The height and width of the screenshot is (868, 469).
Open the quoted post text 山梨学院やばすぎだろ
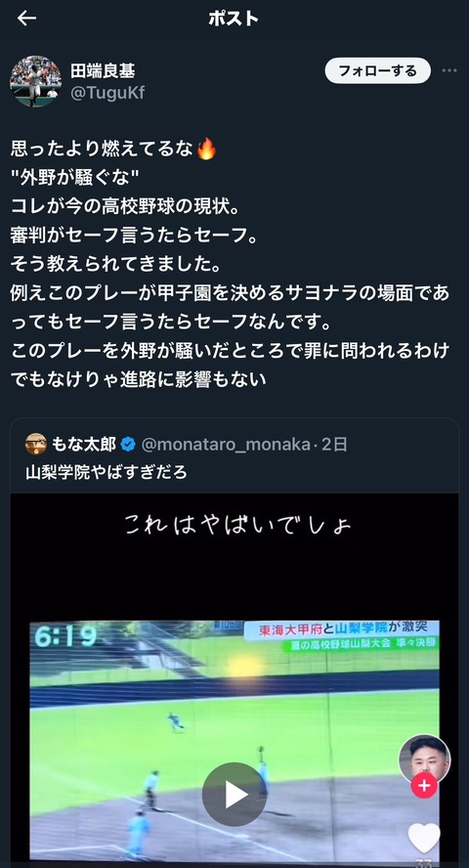coord(107,472)
